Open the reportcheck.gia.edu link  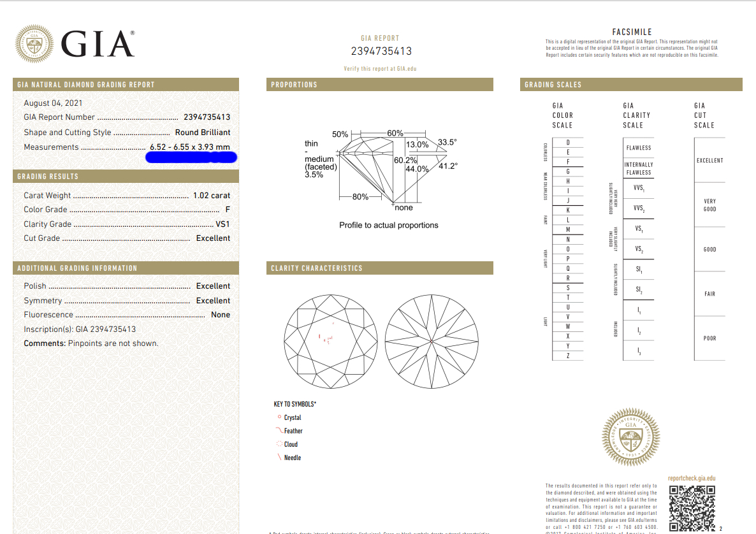coord(692,478)
